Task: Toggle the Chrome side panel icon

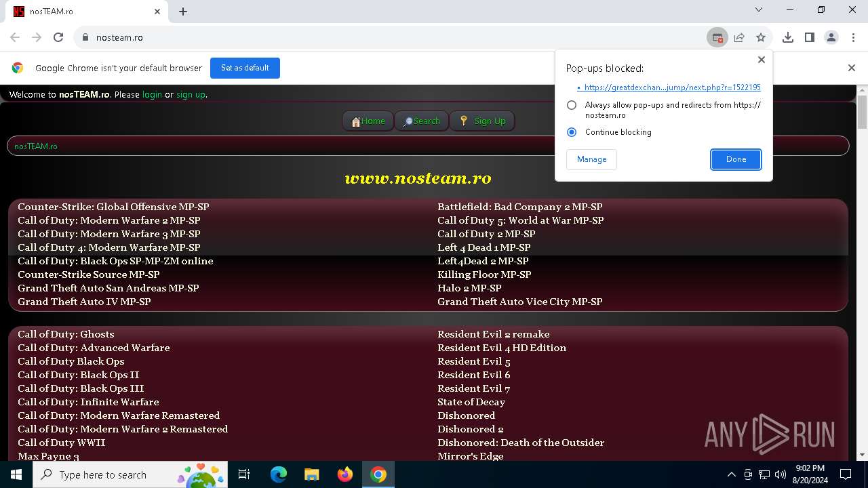Action: (810, 37)
